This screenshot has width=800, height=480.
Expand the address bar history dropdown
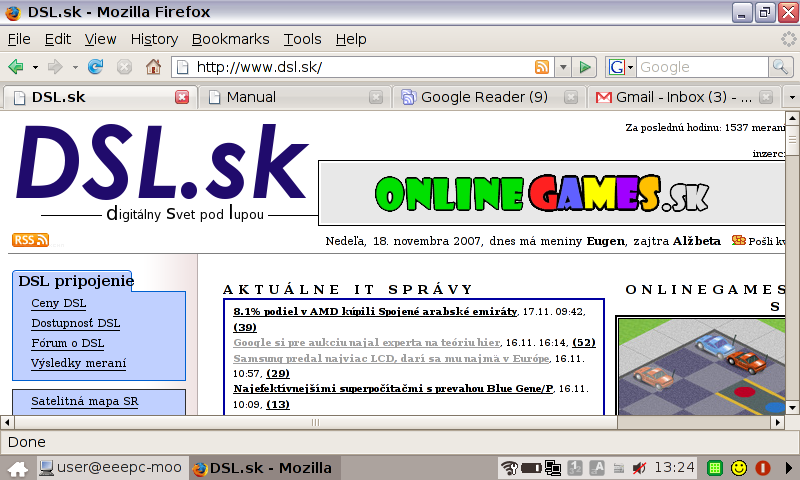563,67
